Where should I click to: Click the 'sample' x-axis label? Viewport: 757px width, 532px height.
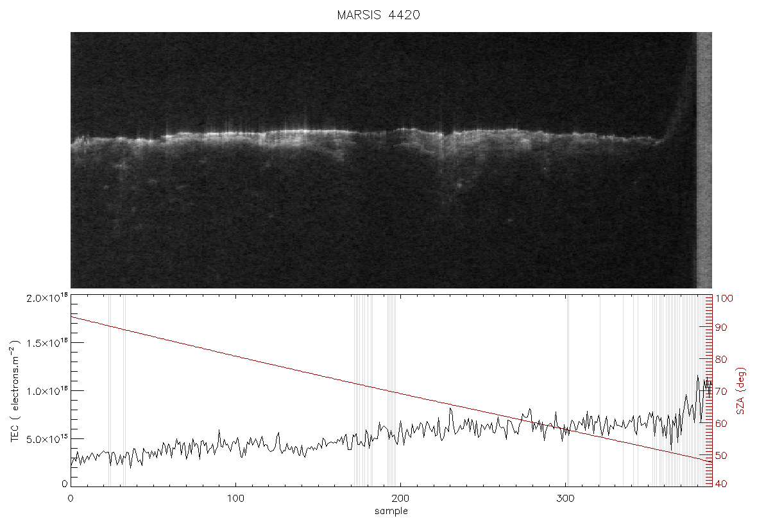click(x=391, y=511)
